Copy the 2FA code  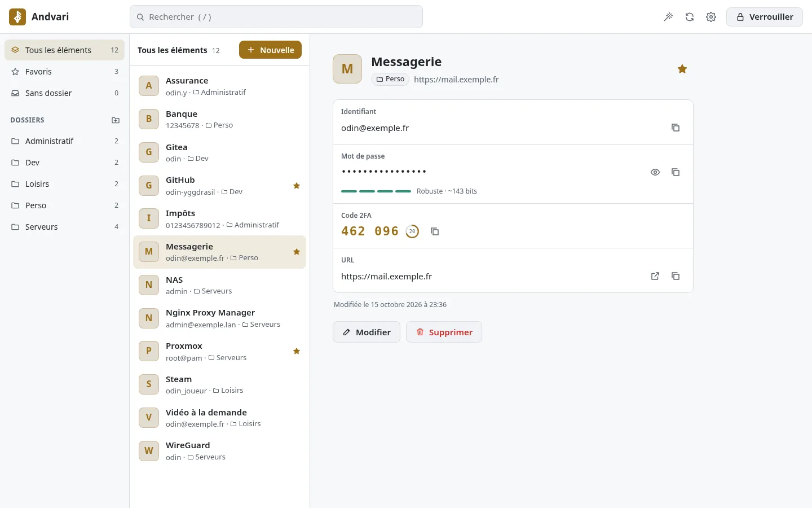[x=435, y=231]
